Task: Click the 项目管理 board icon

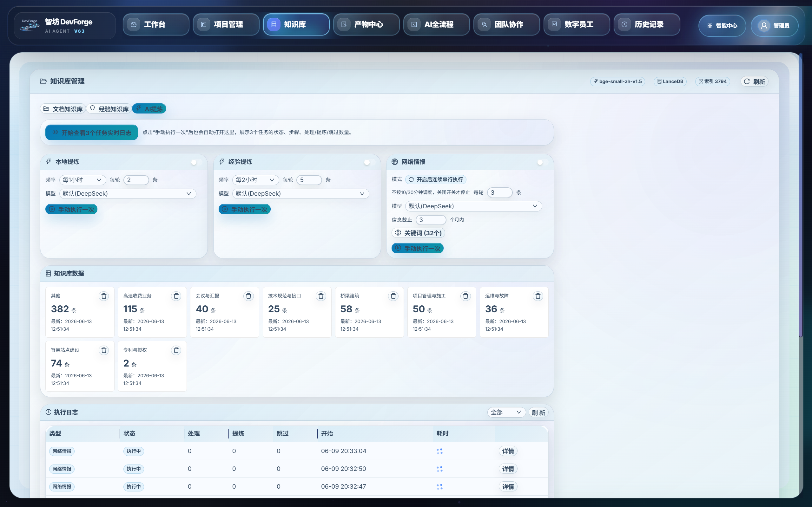Action: point(204,24)
